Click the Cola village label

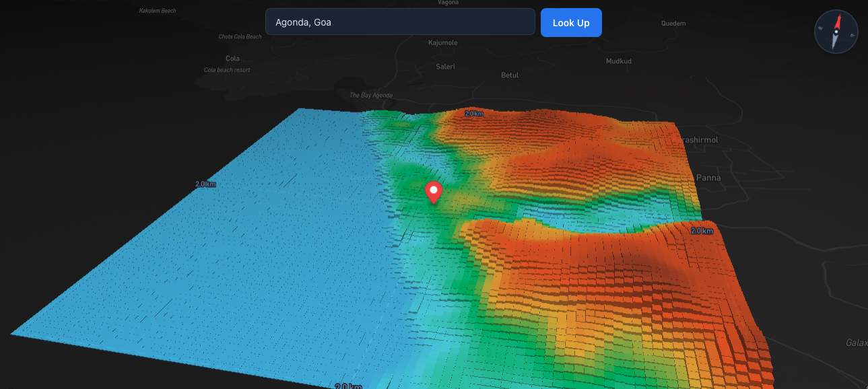tap(232, 59)
